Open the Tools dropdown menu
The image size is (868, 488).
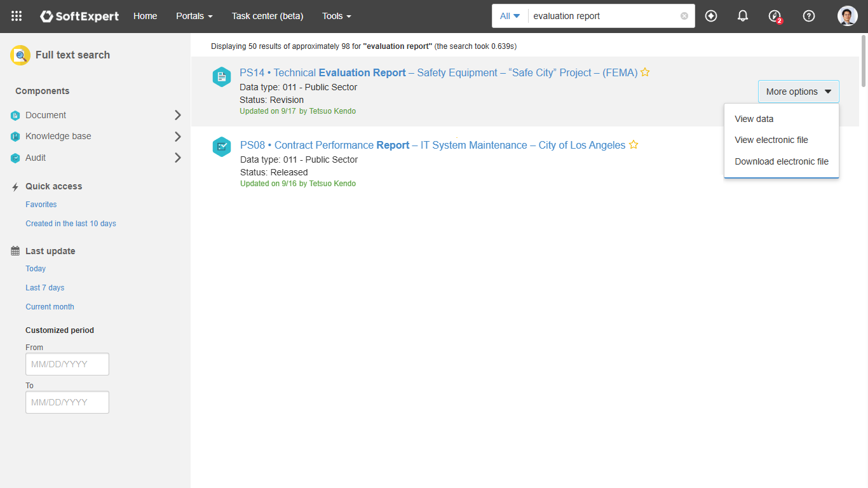coord(337,16)
